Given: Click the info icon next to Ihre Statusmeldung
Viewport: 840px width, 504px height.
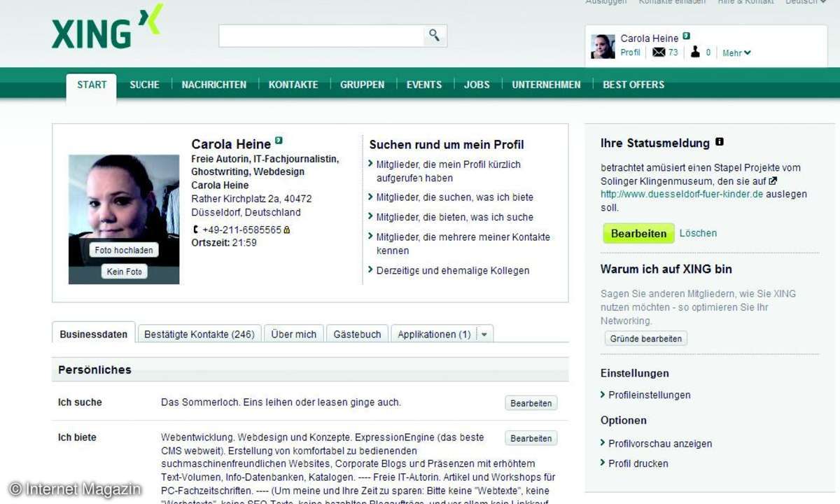Looking at the screenshot, I should tap(719, 142).
